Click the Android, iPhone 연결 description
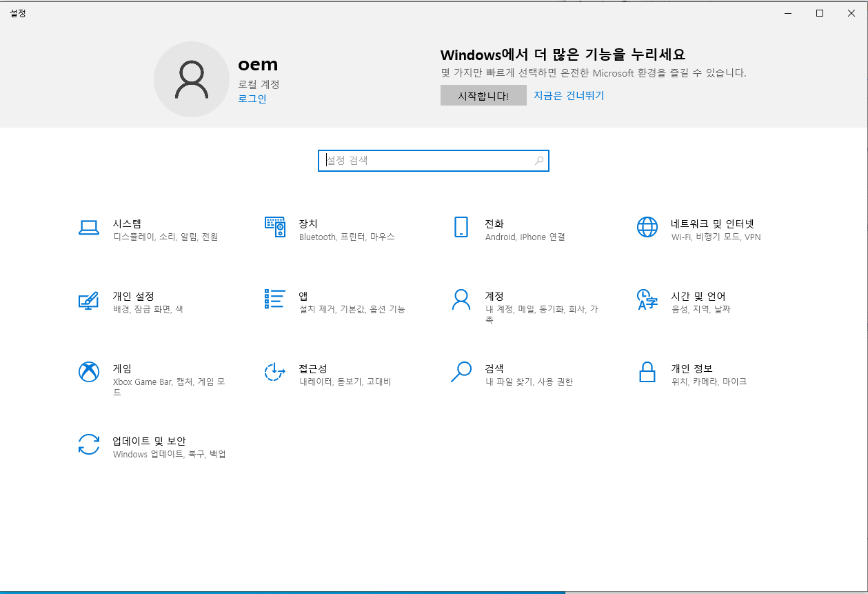Viewport: 868px width, 594px height. point(525,237)
